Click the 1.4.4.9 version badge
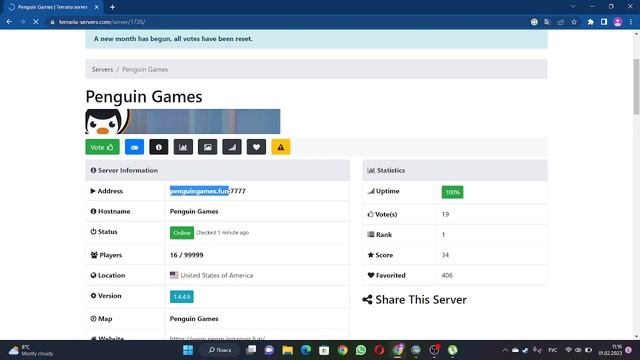640x360 pixels. tap(182, 297)
